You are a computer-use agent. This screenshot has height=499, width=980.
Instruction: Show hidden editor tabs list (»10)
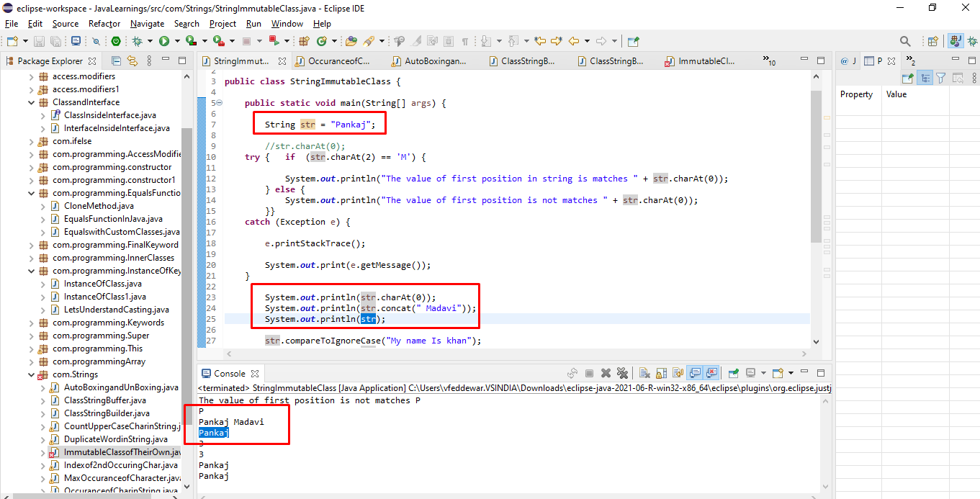coord(768,61)
